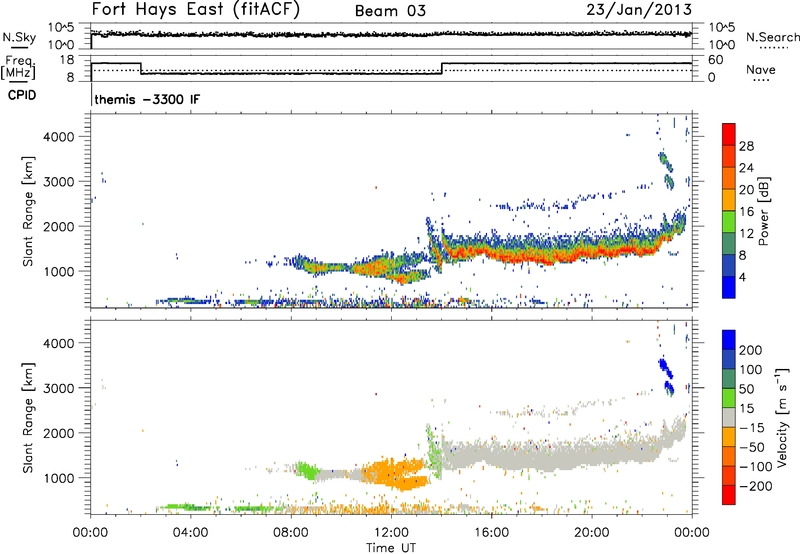Click the light green power colorbar band
800x554 pixels.
[729, 221]
